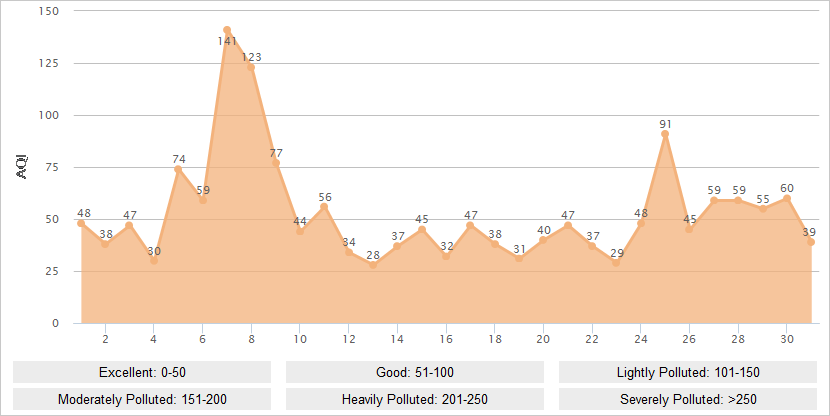The image size is (830, 416).
Task: Click the x-axis label 24
Action: click(x=641, y=339)
